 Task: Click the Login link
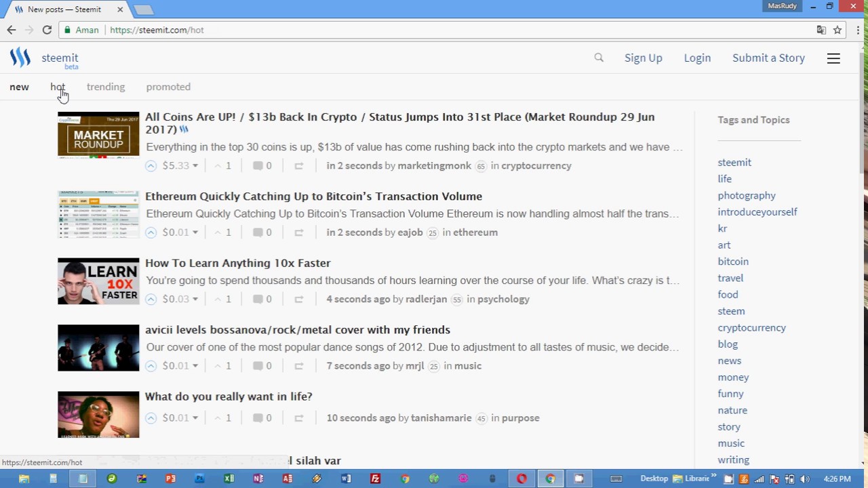tap(697, 58)
